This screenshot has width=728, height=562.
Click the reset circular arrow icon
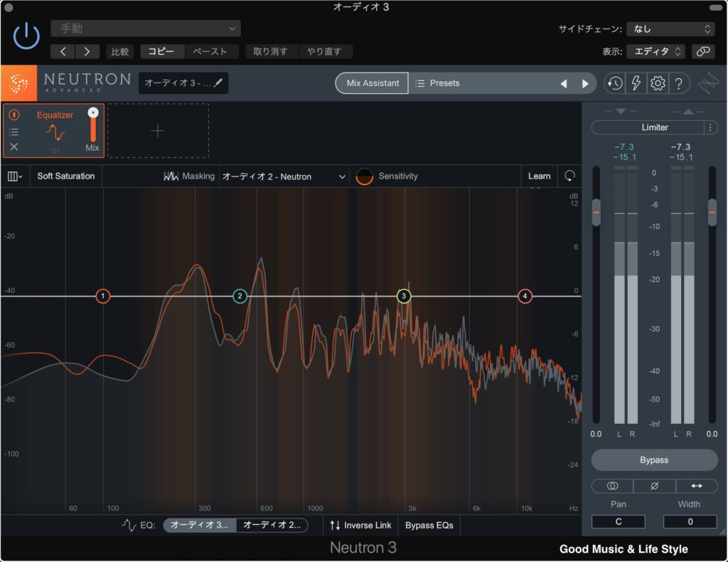[569, 176]
